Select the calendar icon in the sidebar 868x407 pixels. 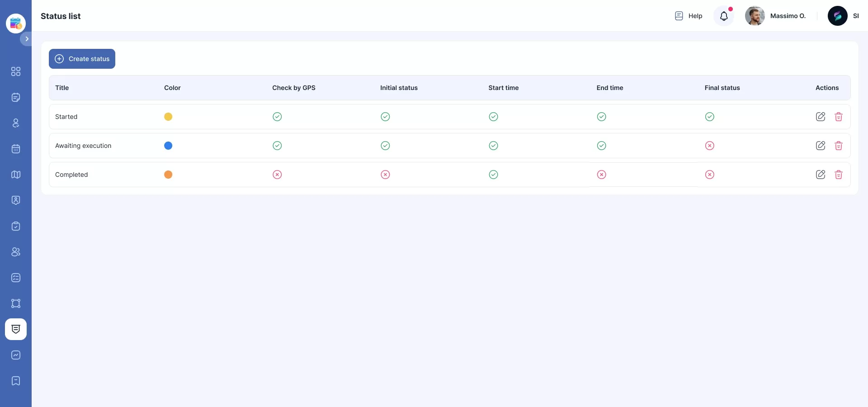click(x=16, y=149)
